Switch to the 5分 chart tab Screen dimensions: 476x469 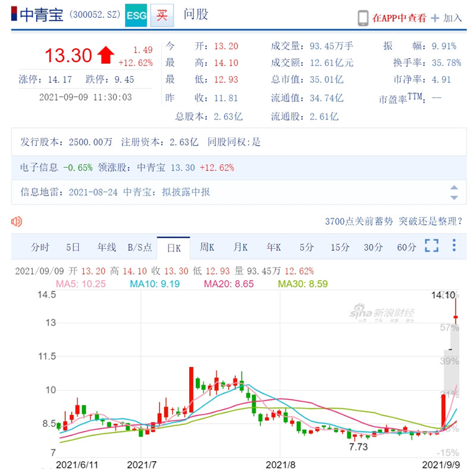306,247
